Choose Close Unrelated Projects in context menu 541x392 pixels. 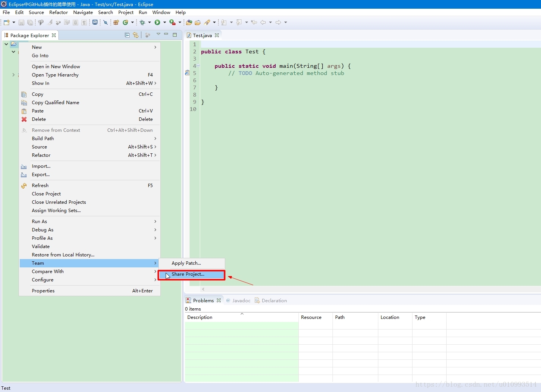pos(89,202)
